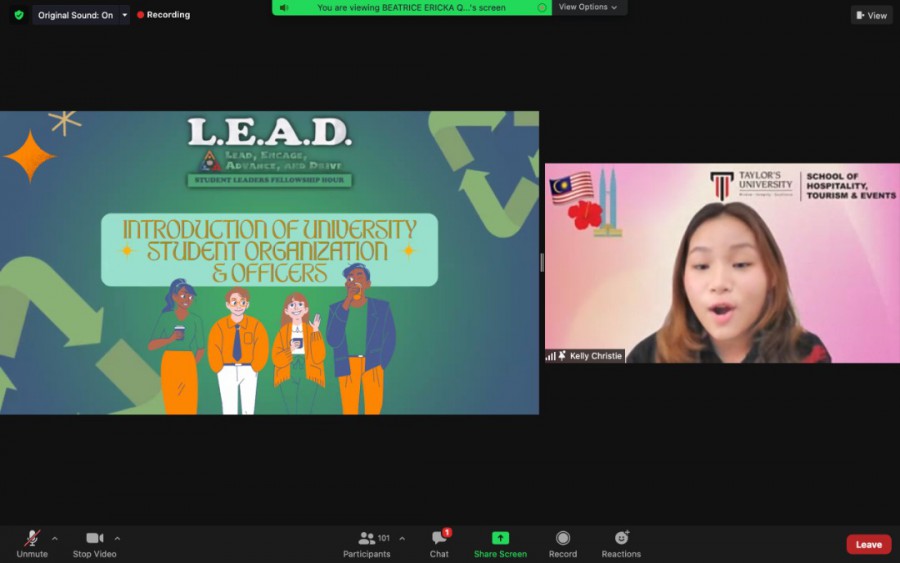Click the green Share Screen icon
The height and width of the screenshot is (563, 900).
(500, 539)
